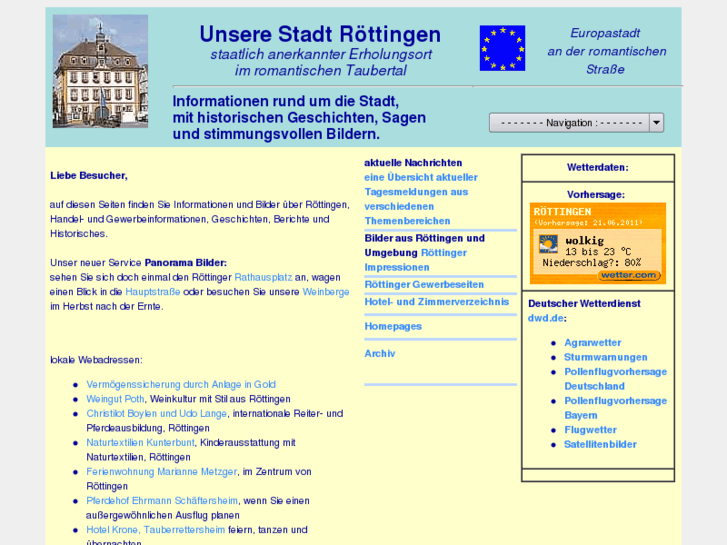
Task: Open Christilot Boylen und Udo Lange link
Action: (x=156, y=413)
